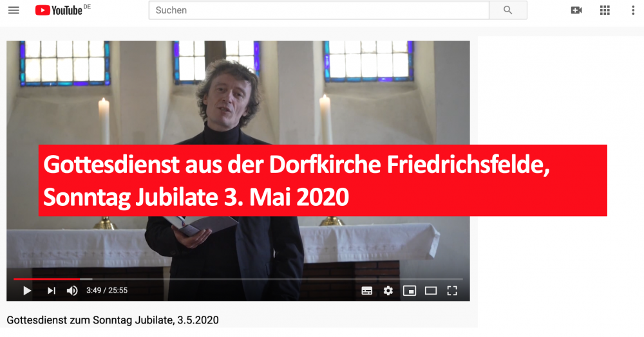Open the hamburger guide menu
Screen dimensions: 644x337
pyautogui.click(x=14, y=10)
